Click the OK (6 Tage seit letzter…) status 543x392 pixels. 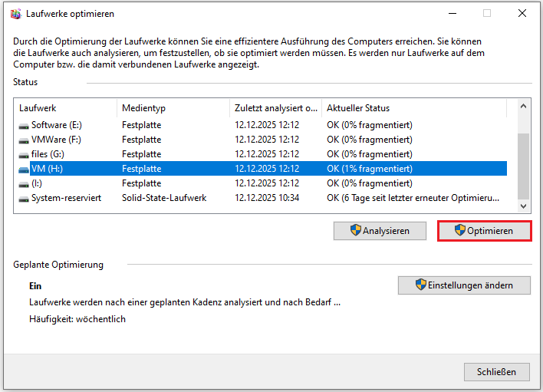point(413,198)
